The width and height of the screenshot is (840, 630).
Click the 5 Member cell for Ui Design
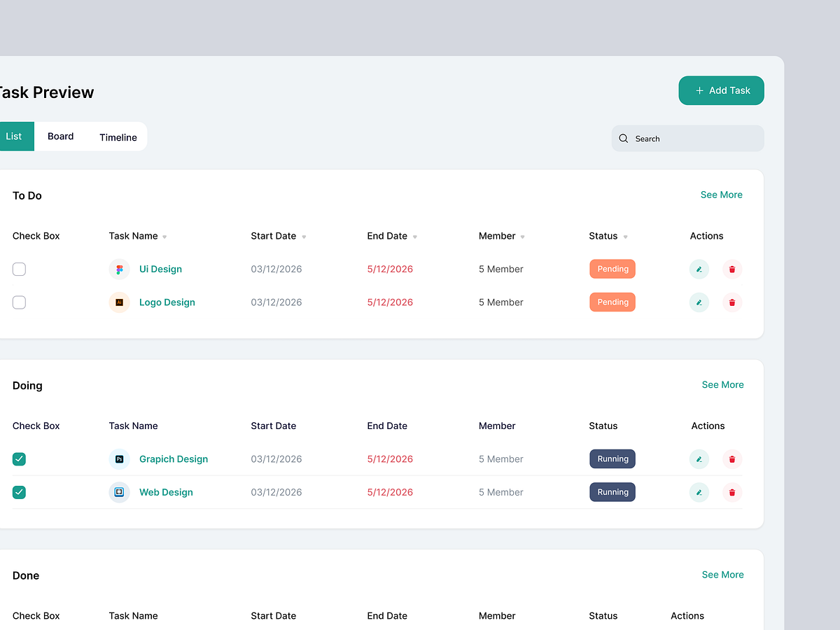pyautogui.click(x=501, y=269)
